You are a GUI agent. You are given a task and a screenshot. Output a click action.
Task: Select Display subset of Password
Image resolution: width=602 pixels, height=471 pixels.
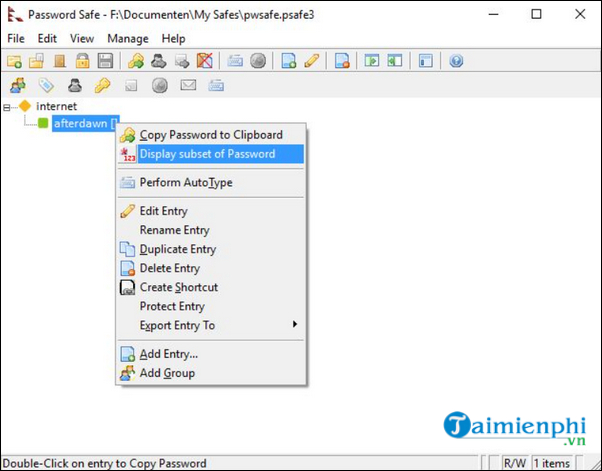click(211, 154)
